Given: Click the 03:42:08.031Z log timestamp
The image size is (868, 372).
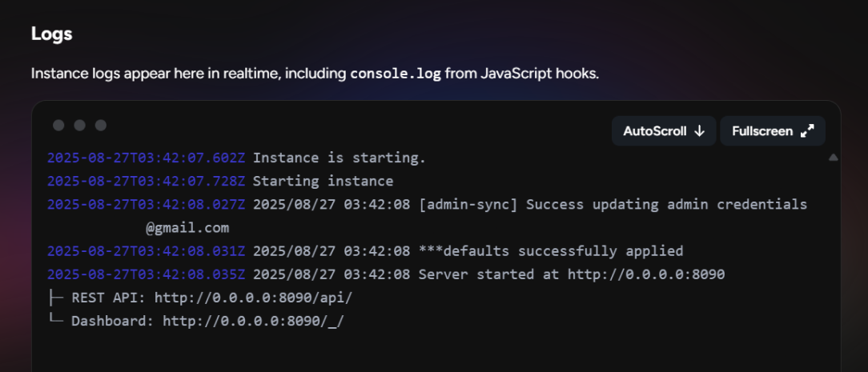Looking at the screenshot, I should click(147, 251).
